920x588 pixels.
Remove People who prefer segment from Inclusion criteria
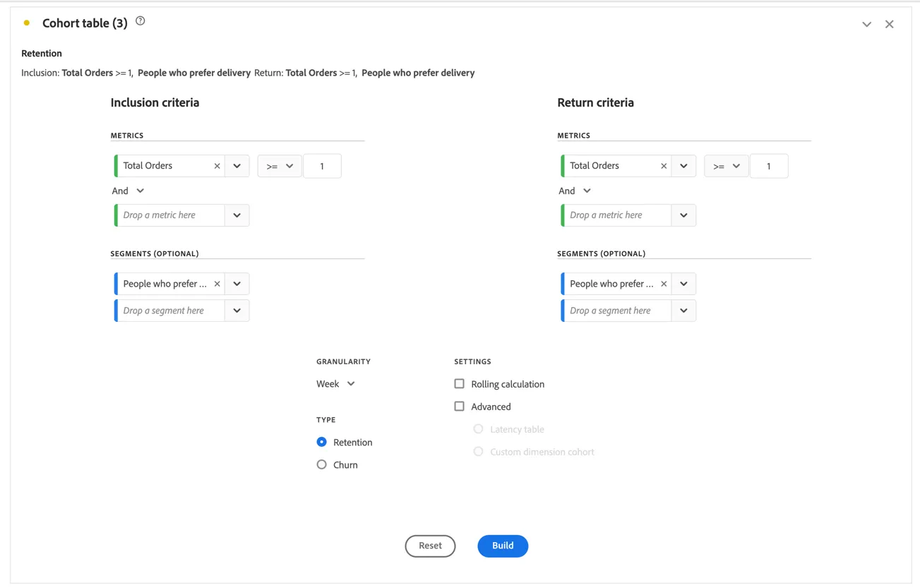pos(217,284)
